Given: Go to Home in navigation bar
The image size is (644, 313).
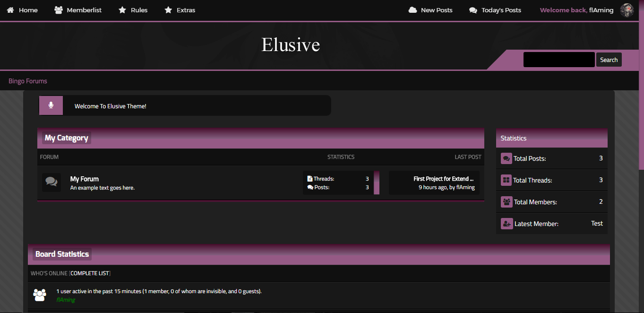Looking at the screenshot, I should pyautogui.click(x=22, y=10).
